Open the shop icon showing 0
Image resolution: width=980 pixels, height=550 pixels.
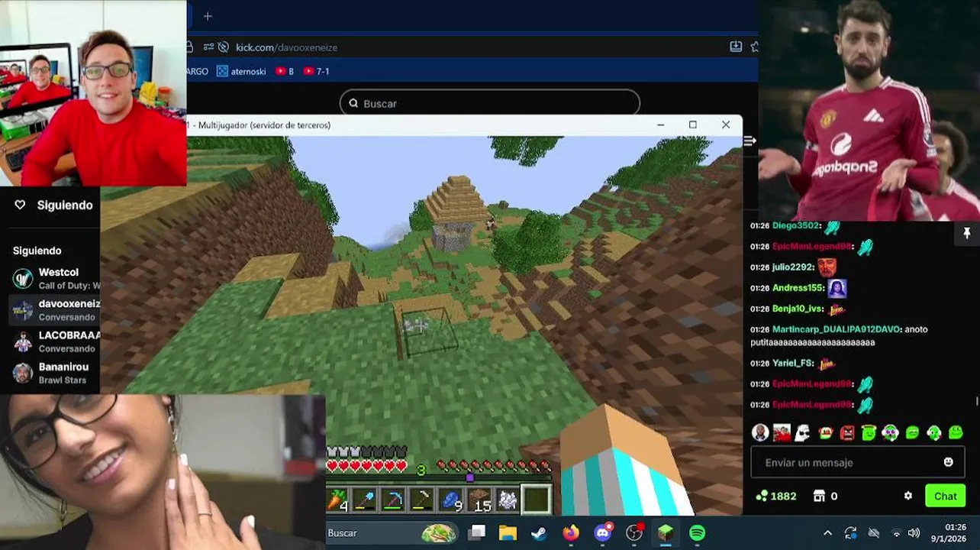click(x=826, y=496)
